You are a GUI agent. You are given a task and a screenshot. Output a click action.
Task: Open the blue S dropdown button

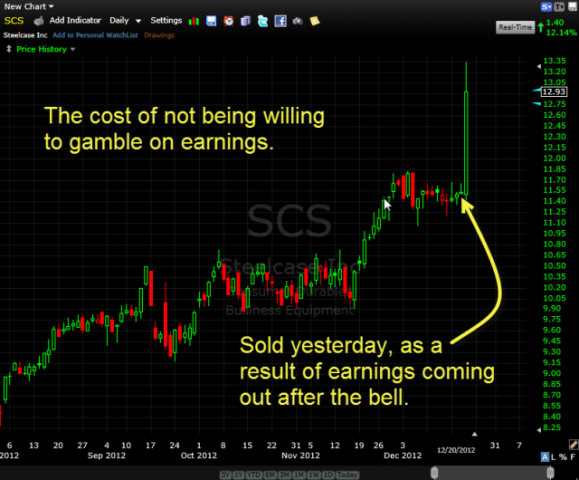547,6
